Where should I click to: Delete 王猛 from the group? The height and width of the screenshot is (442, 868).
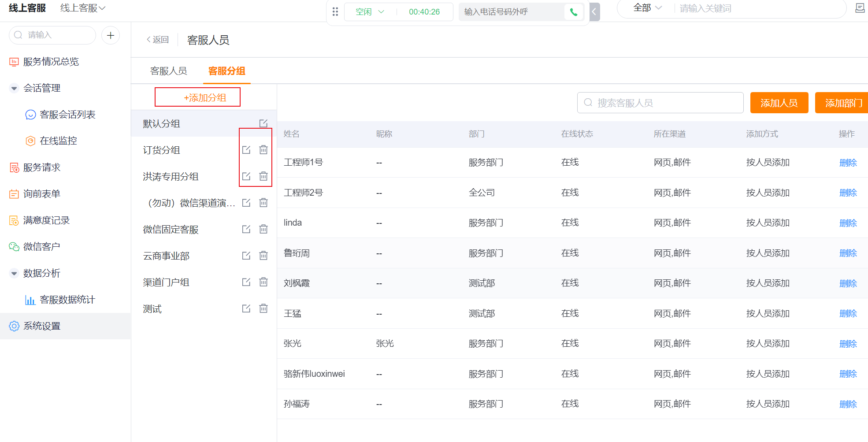point(848,313)
